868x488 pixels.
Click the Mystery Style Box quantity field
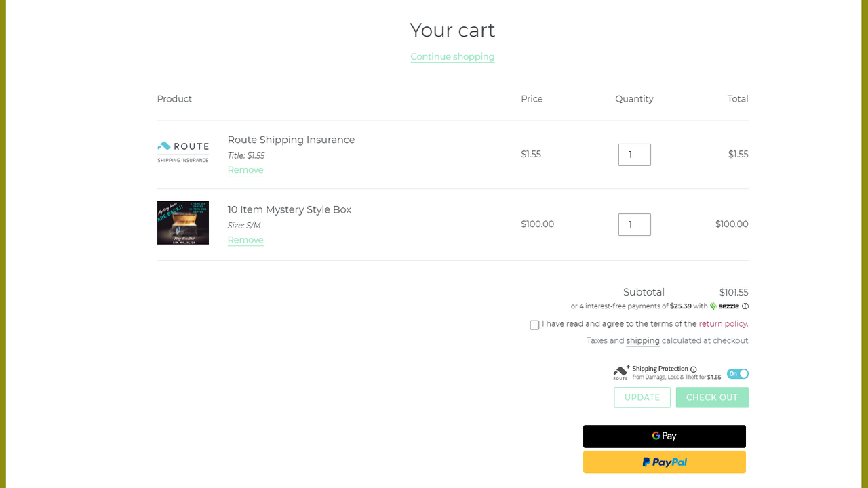click(635, 224)
